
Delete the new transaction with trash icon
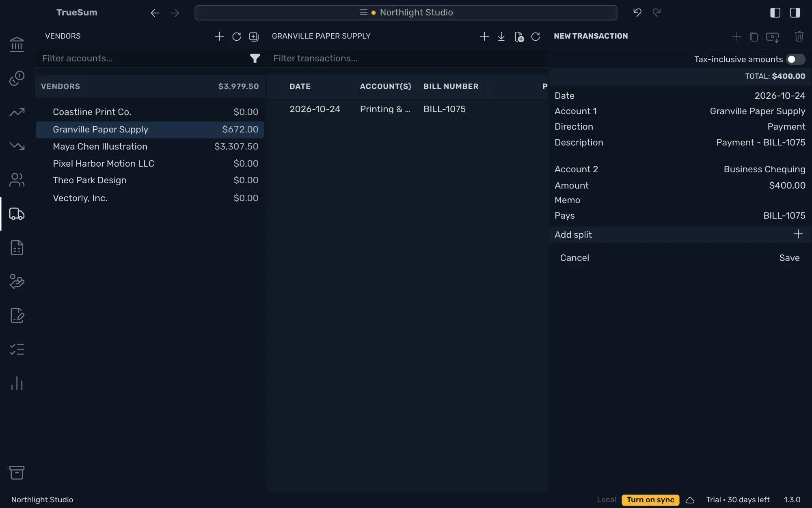(x=799, y=37)
